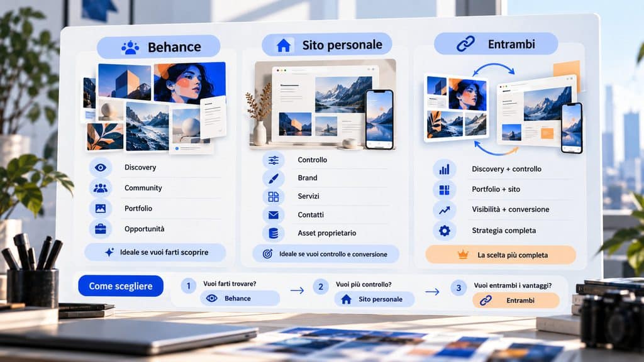The width and height of the screenshot is (644, 362).
Task: Select the Strategia completa row text
Action: pyautogui.click(x=504, y=231)
